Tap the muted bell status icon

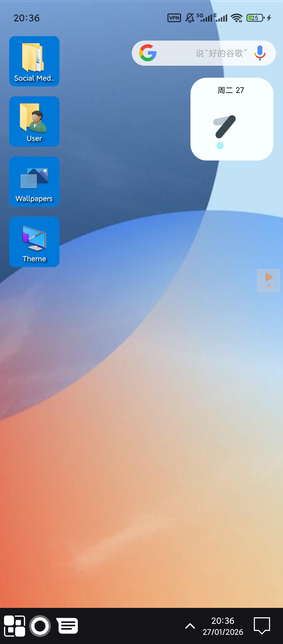point(190,18)
